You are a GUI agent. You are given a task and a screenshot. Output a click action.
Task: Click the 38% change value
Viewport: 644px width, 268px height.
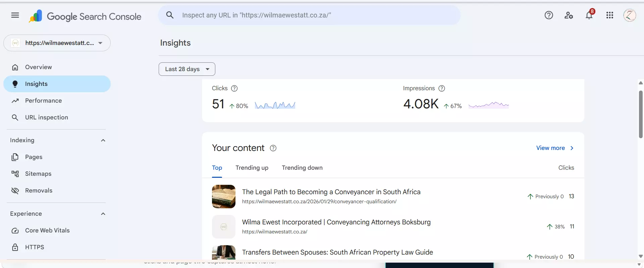click(559, 227)
